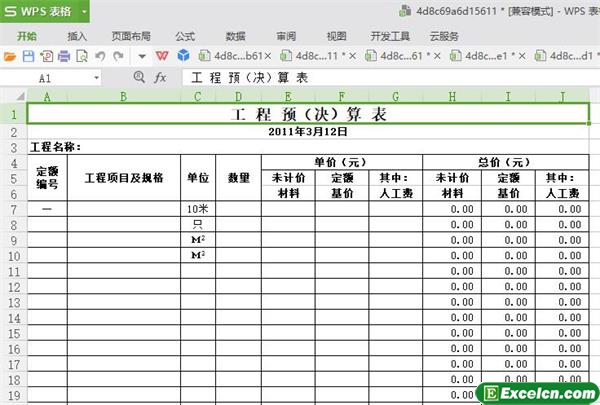Click the 总价(元) header cell

click(x=505, y=162)
